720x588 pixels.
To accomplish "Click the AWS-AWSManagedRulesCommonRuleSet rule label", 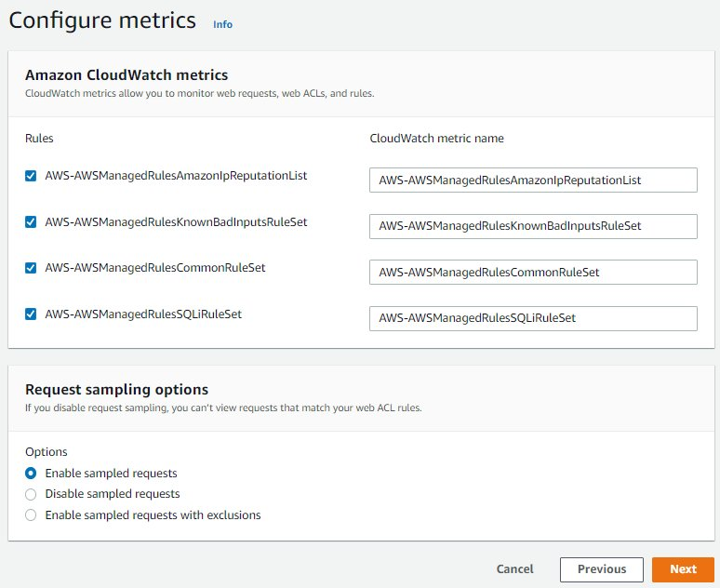I will coord(155,268).
